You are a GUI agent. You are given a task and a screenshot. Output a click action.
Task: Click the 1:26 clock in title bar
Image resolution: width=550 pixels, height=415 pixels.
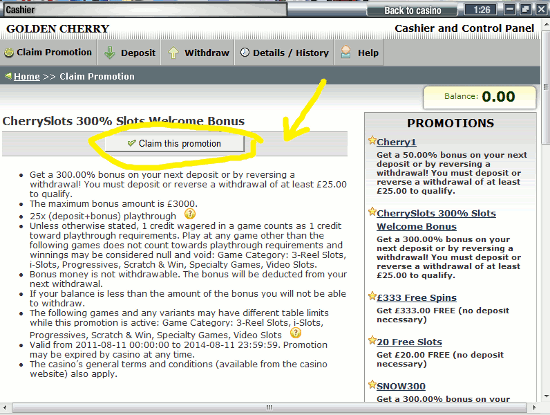point(481,10)
